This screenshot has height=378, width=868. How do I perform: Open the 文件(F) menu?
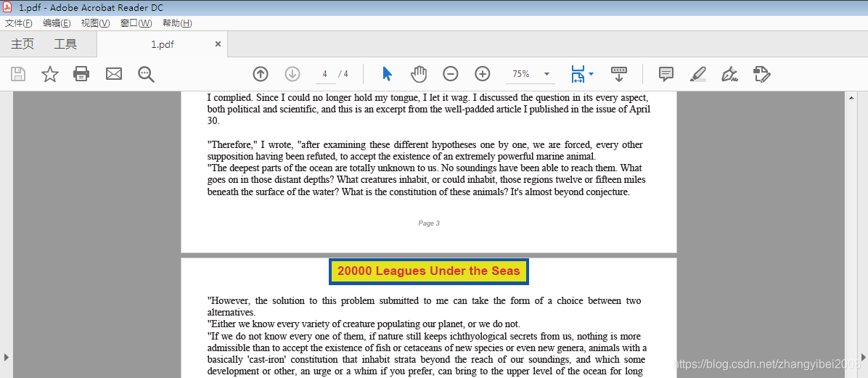19,23
